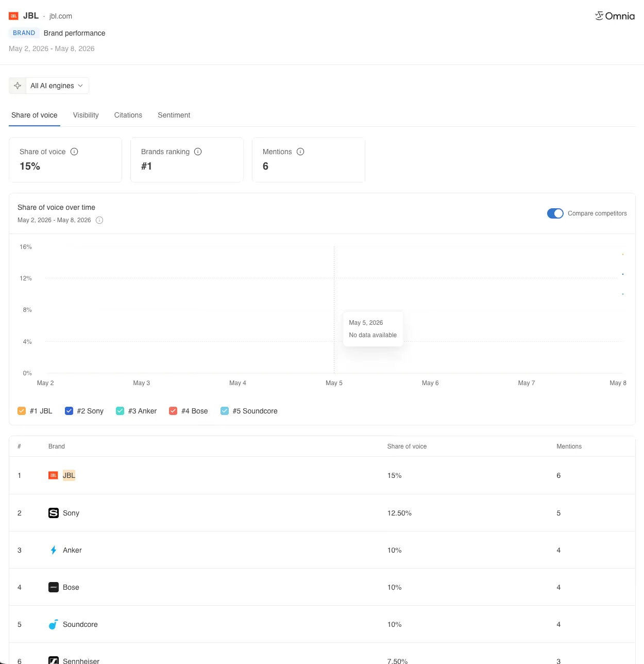Uncheck the #2 Sony legend checkbox
The width and height of the screenshot is (644, 664).
pyautogui.click(x=69, y=411)
